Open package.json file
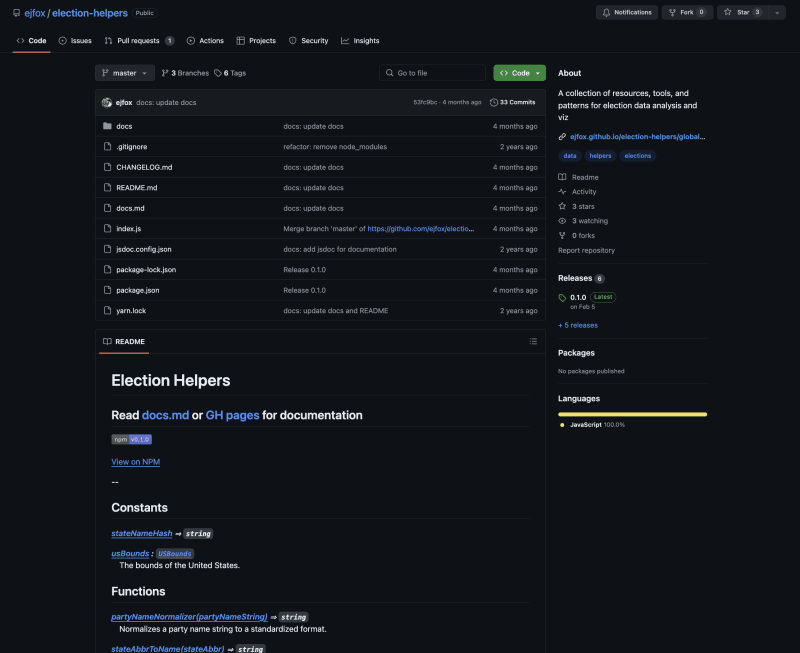The image size is (800, 653). click(x=138, y=290)
